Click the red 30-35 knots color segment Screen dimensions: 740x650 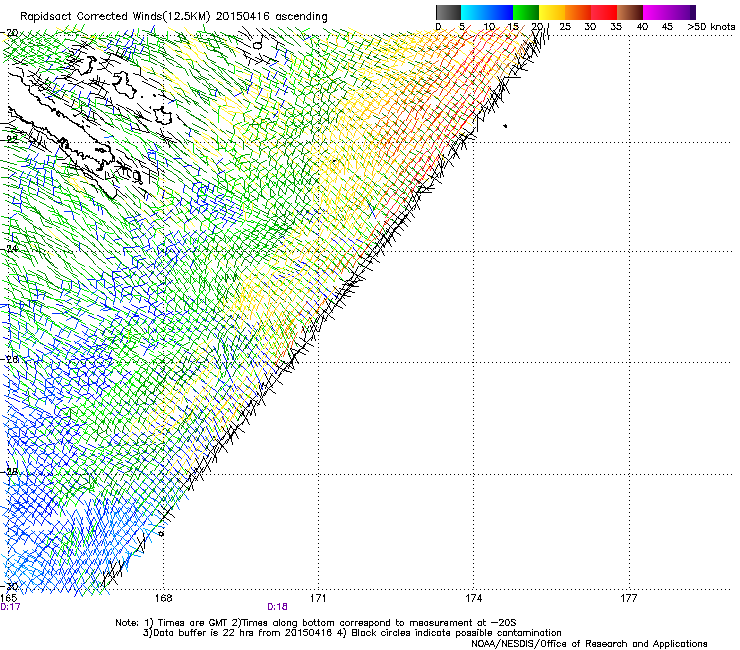coord(604,12)
